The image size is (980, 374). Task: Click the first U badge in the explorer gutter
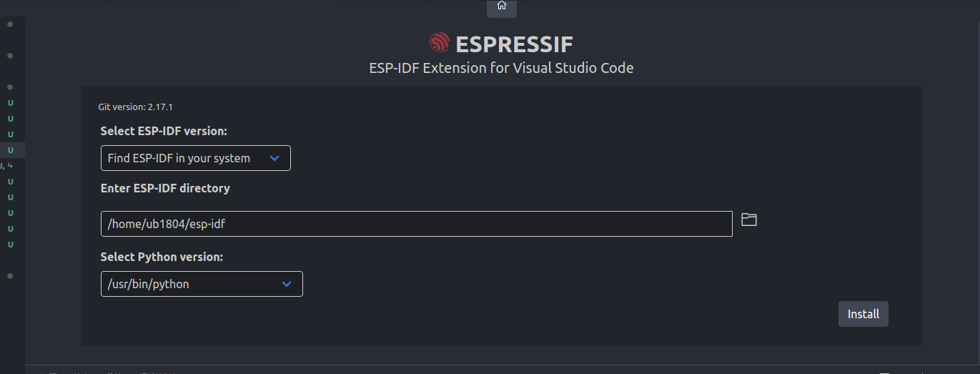coord(11,103)
